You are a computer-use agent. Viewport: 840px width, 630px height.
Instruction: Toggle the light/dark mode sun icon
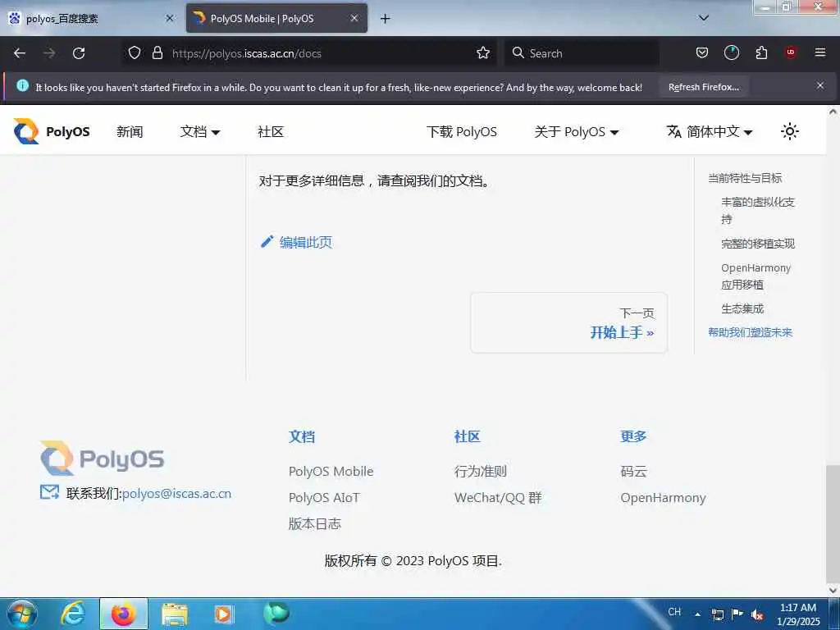click(x=790, y=131)
